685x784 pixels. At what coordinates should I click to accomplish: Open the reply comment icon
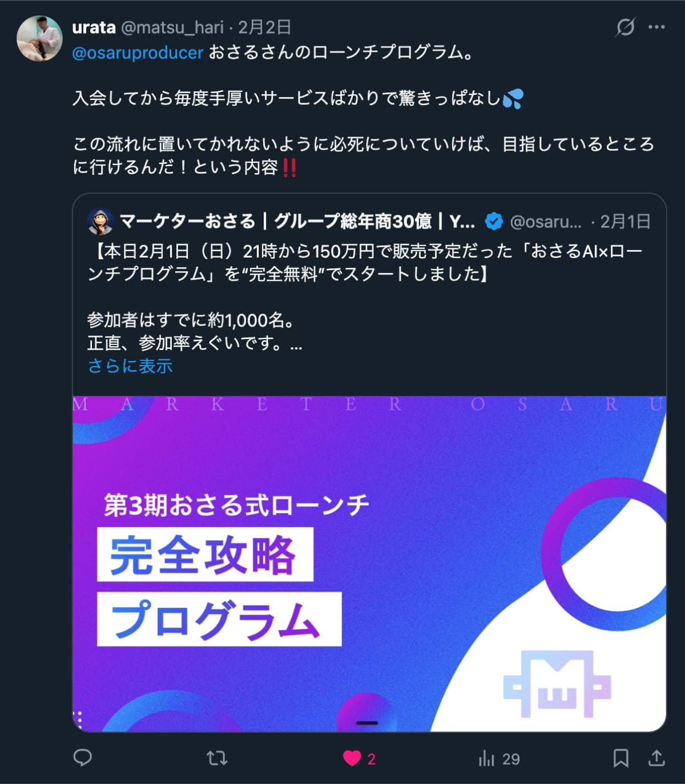83,758
